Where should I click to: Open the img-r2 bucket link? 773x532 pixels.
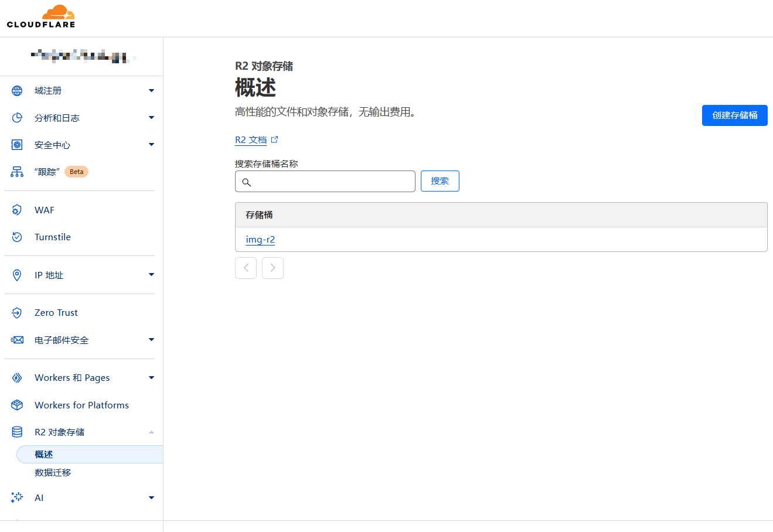(260, 240)
